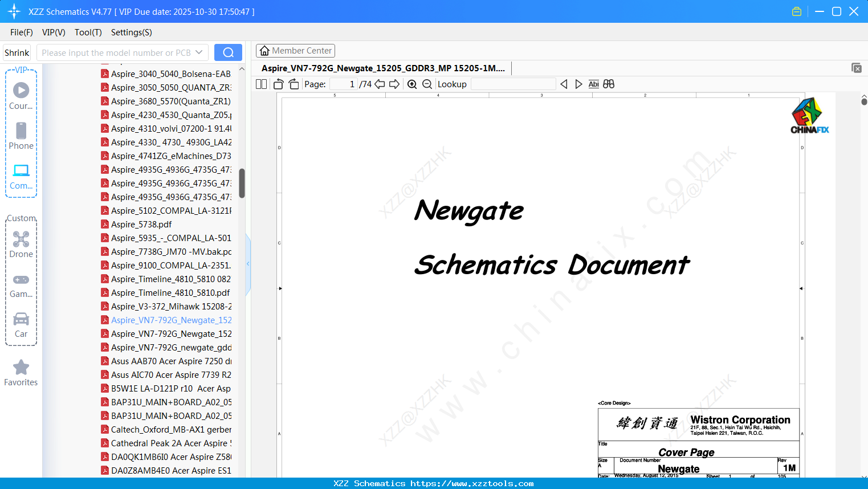The image size is (868, 489).
Task: Open the Member Center
Action: click(295, 51)
